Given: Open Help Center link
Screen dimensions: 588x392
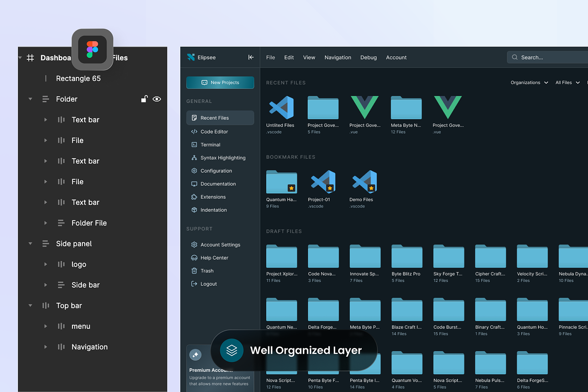Looking at the screenshot, I should pos(214,258).
